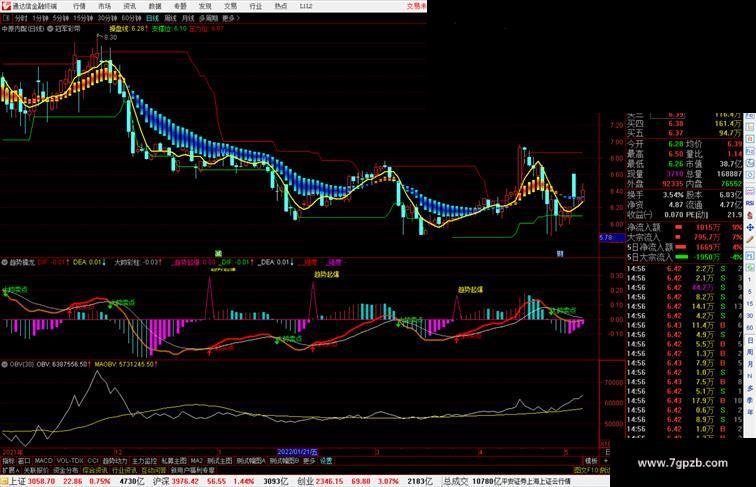Click the 通达信 app logo icon

pos(6,6)
